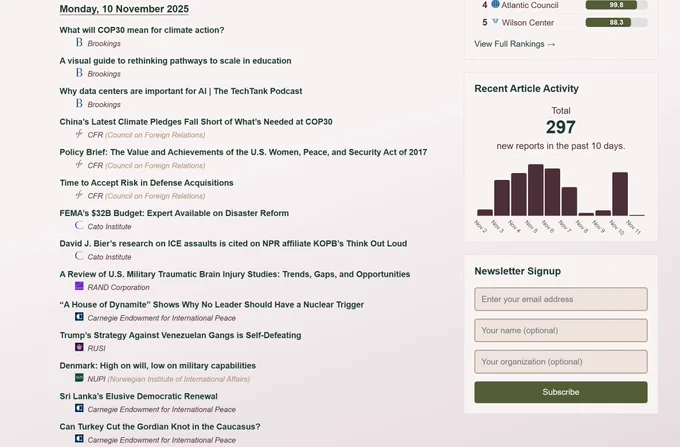This screenshot has height=447, width=680.
Task: Click the Wilson Center icon in rankings
Action: 495,22
